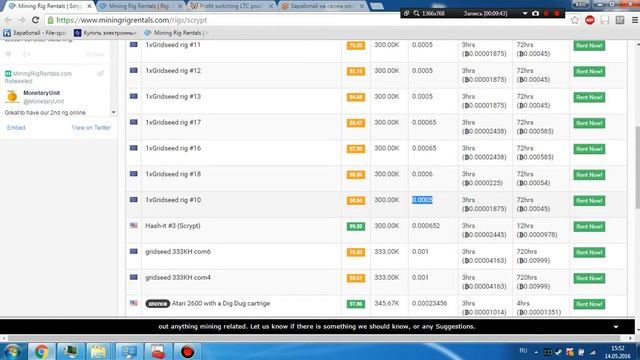Reload the Mining Rig Rentals page
Image resolution: width=640 pixels, height=360 pixels.
coord(36,20)
